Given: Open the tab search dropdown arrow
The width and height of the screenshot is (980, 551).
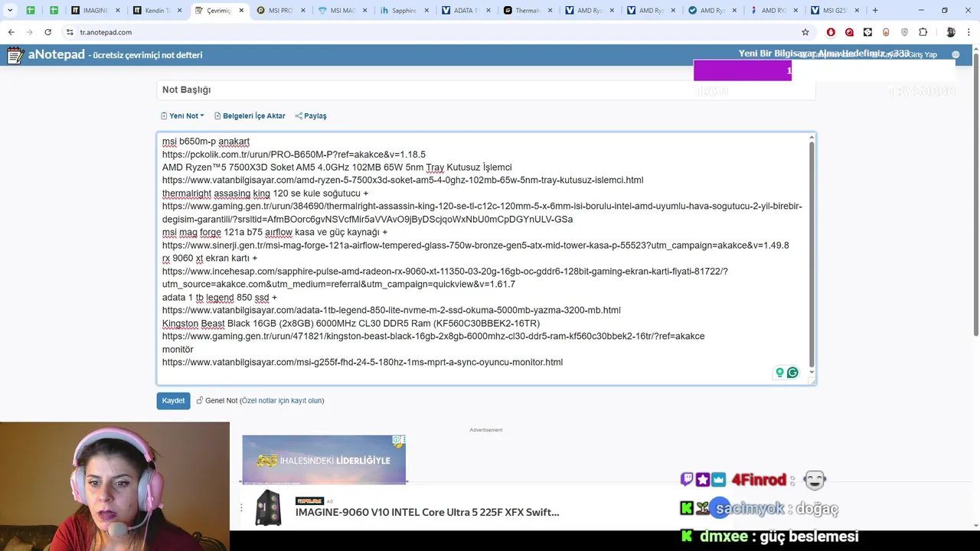Looking at the screenshot, I should coord(10,11).
